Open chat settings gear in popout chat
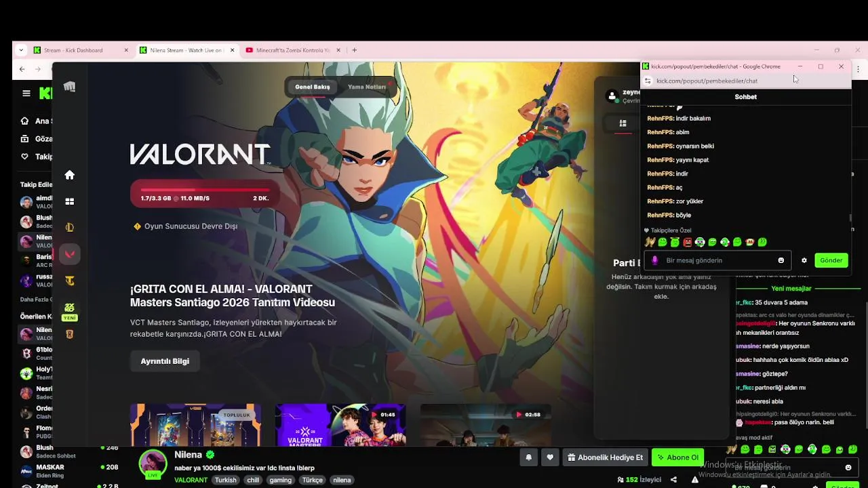Screen dimensions: 868x488 (x=804, y=260)
